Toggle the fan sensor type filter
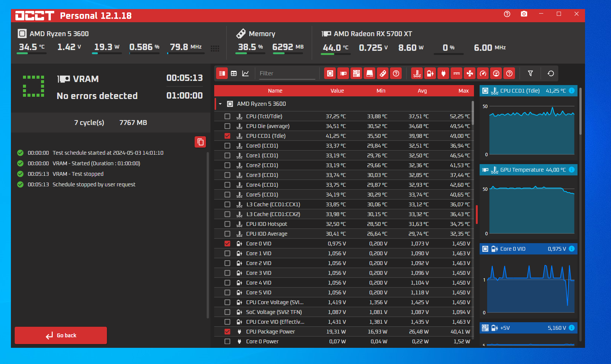611x364 pixels. pos(470,73)
